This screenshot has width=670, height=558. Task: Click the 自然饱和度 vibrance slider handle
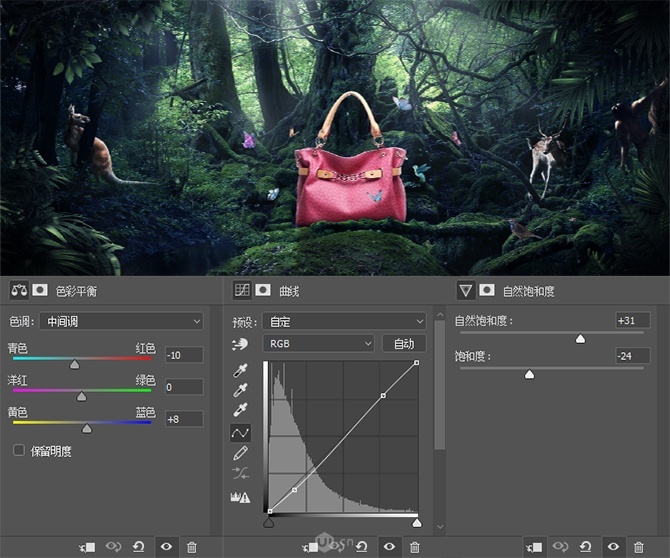click(580, 339)
